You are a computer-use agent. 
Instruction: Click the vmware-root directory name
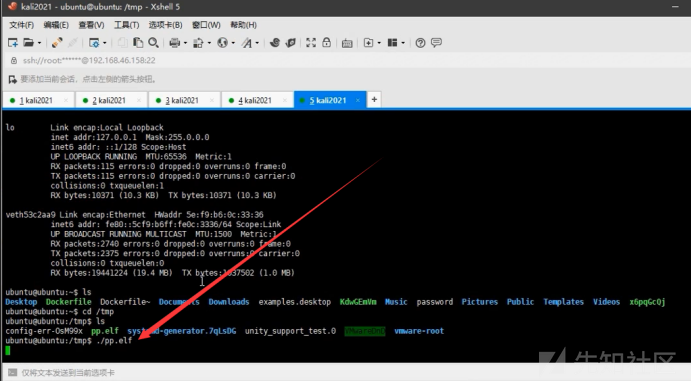[419, 331]
